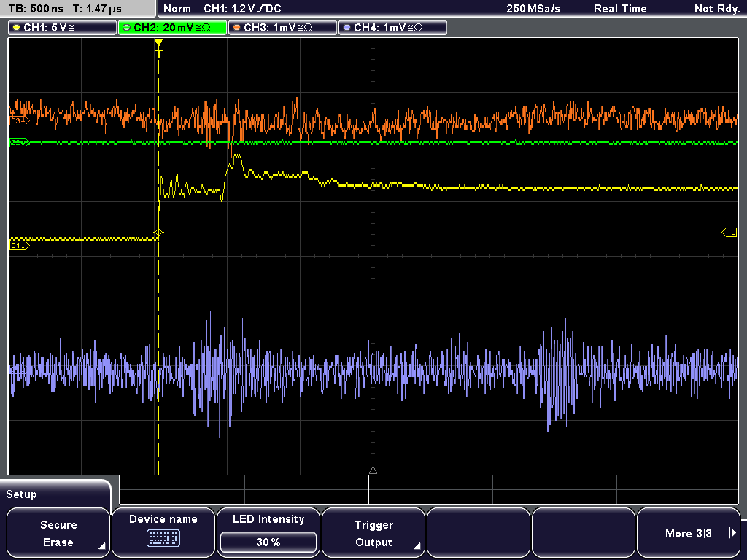
Task: Click the C3 ground level marker
Action: point(19,121)
